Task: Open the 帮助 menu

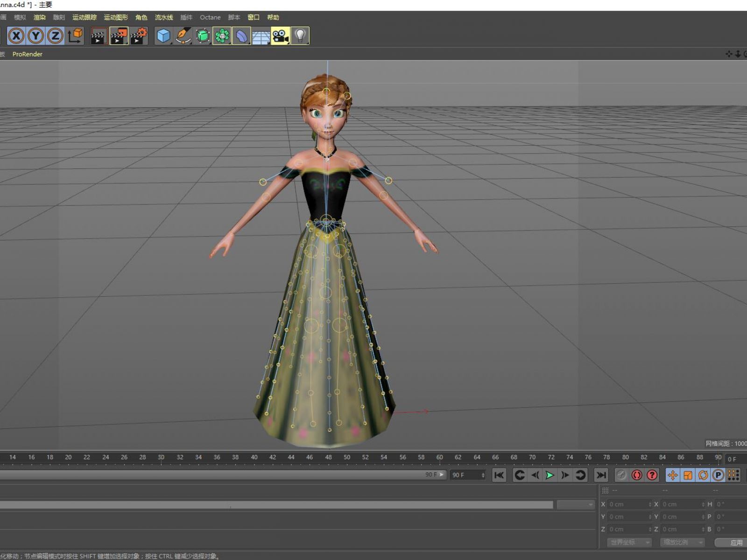Action: 273,17
